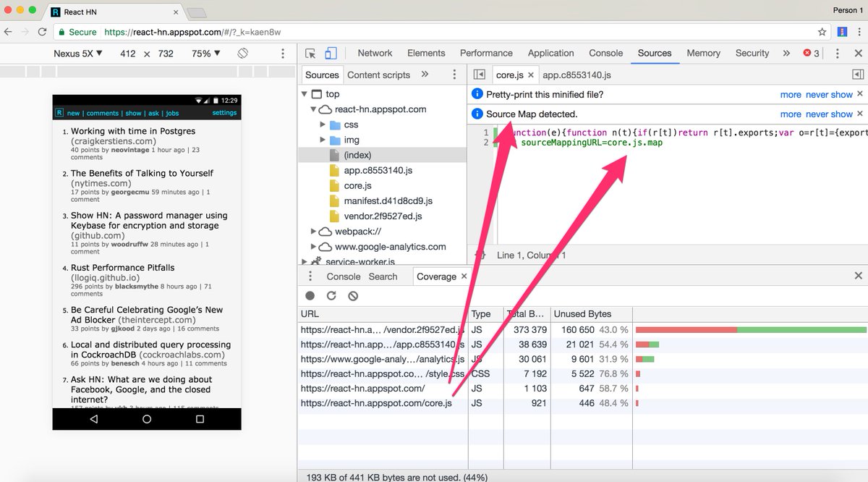Collapse the top frame tree node
This screenshot has height=482, width=868.
(304, 94)
